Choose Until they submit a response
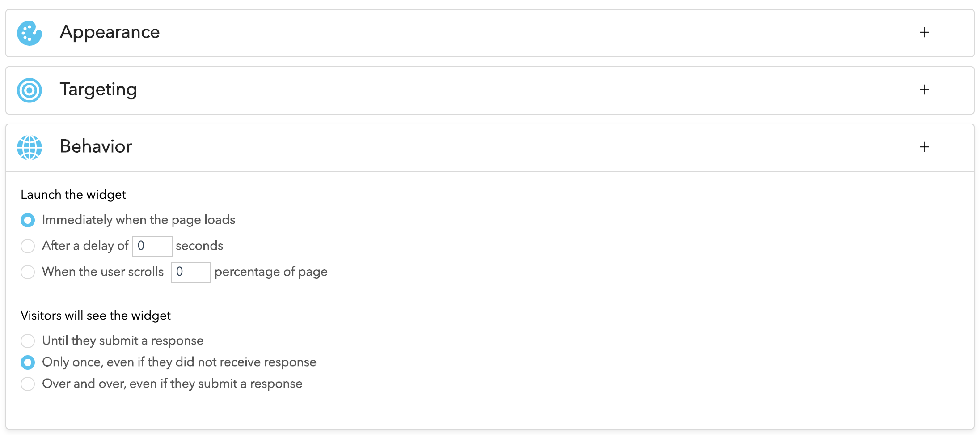The height and width of the screenshot is (435, 980). point(28,341)
